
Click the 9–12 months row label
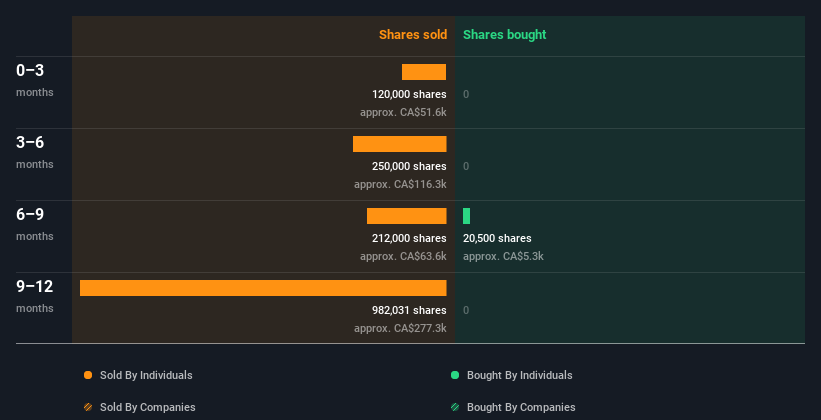(35, 296)
